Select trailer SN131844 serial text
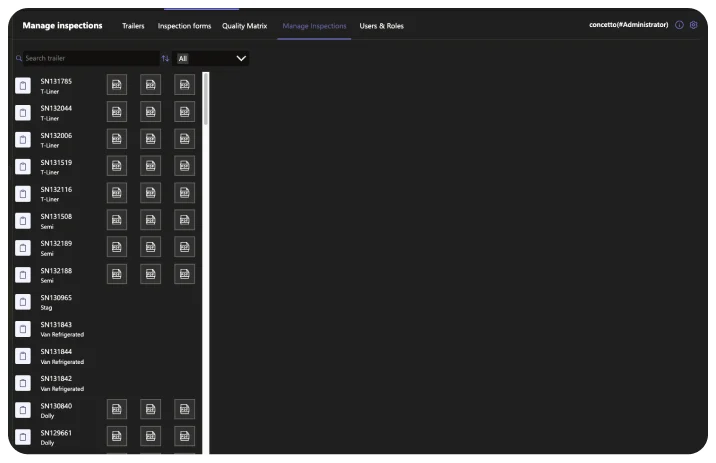 (x=56, y=352)
